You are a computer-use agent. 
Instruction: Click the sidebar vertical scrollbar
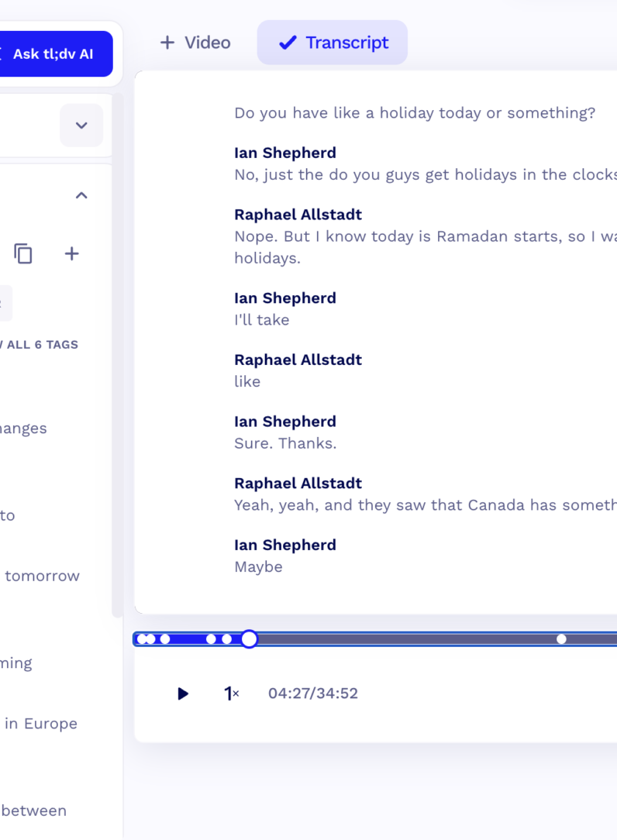(117, 355)
